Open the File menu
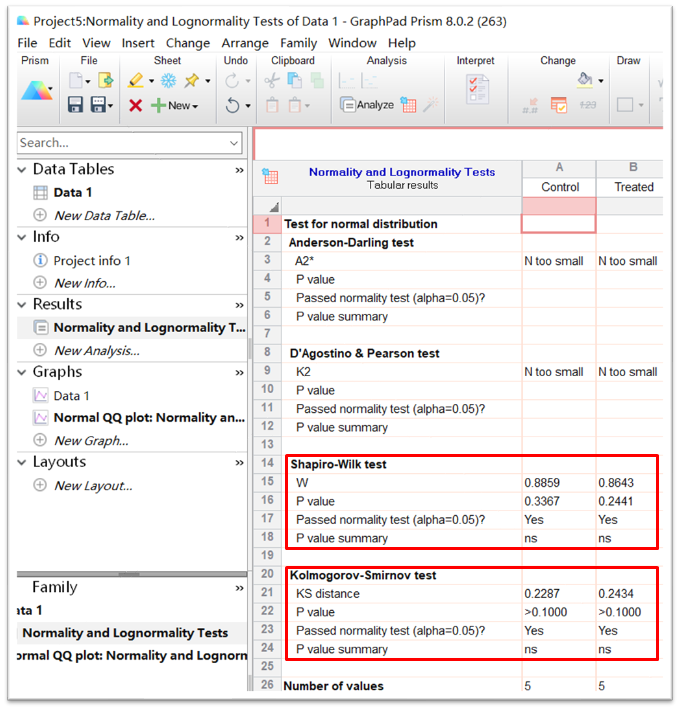This screenshot has height=710, width=680. [x=27, y=43]
